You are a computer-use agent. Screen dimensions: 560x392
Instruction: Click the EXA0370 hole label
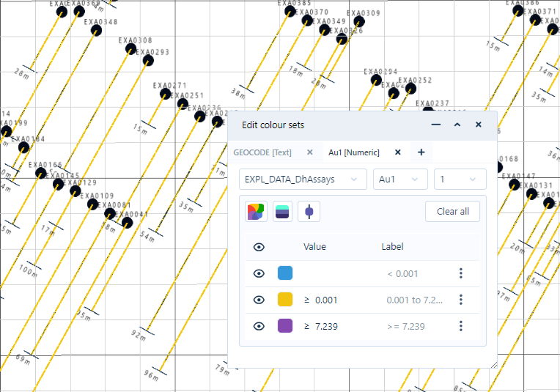(x=312, y=12)
